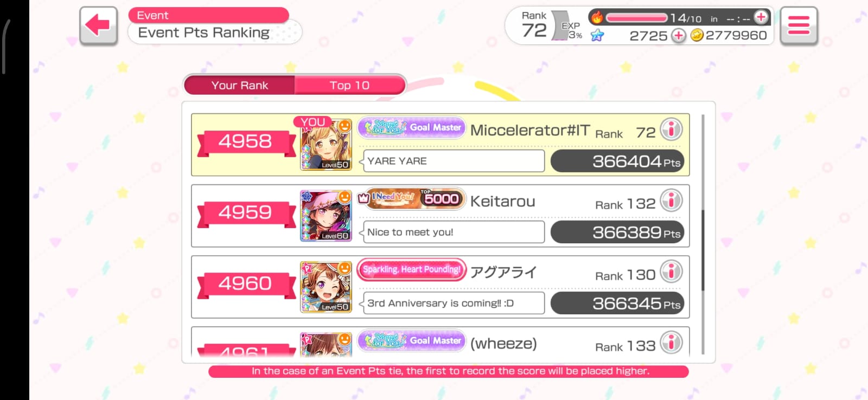Viewport: 868px width, 400px height.
Task: Buy stars with the plus icon
Action: coord(678,36)
